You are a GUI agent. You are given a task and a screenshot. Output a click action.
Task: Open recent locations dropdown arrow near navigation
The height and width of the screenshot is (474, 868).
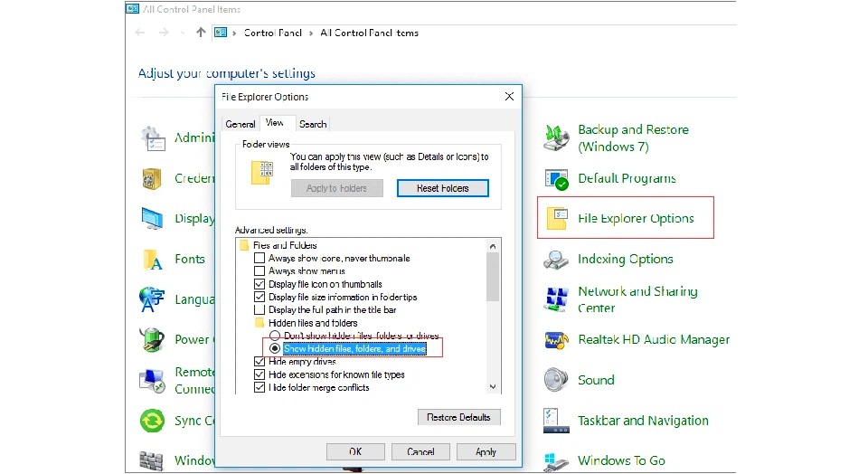pyautogui.click(x=183, y=33)
